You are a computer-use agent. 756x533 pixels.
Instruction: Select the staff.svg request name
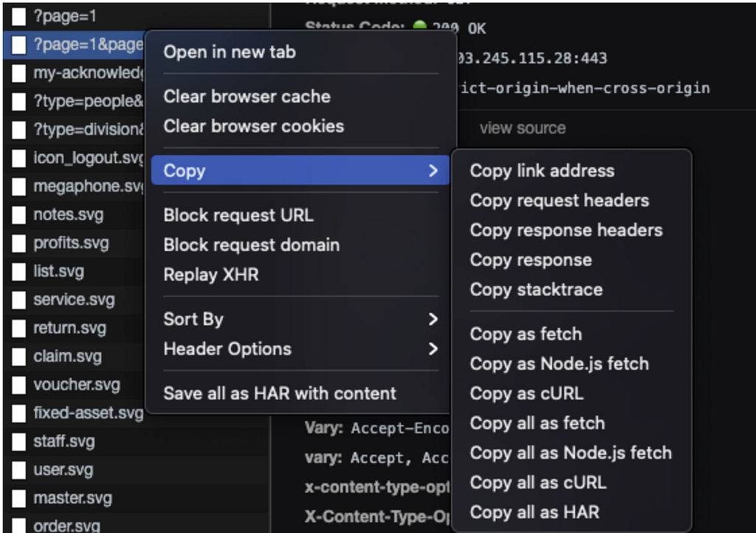[x=64, y=442]
